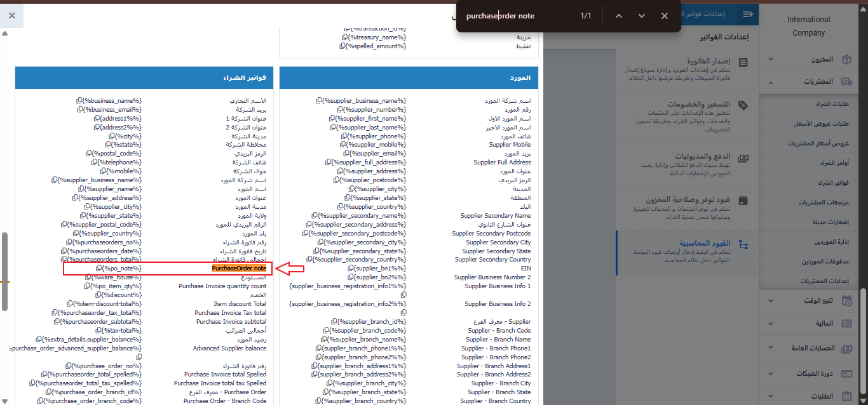
Task: Click in the find bar search field
Action: coord(515,16)
